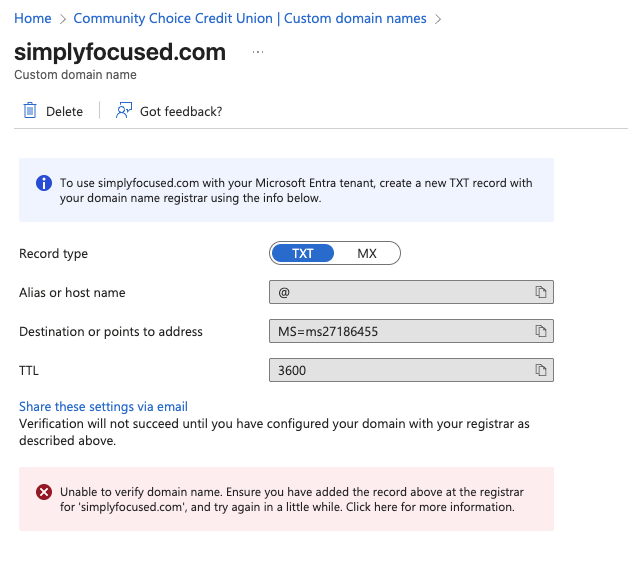628x570 pixels.
Task: Open Share these settings via email
Action: [x=103, y=407]
